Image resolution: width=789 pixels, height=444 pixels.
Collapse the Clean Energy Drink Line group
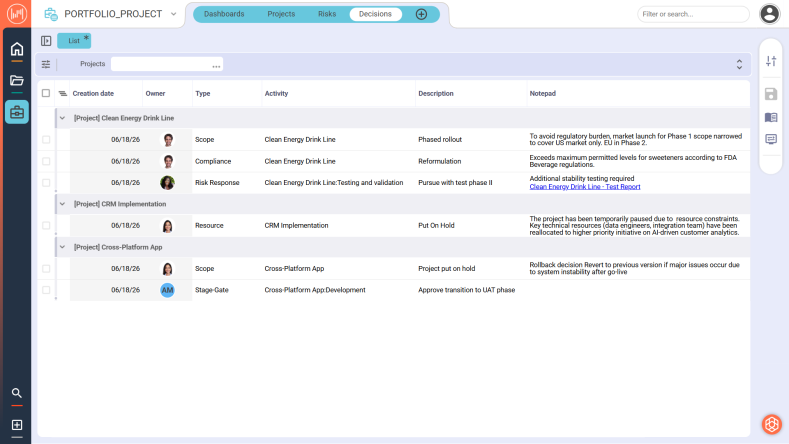(62, 118)
